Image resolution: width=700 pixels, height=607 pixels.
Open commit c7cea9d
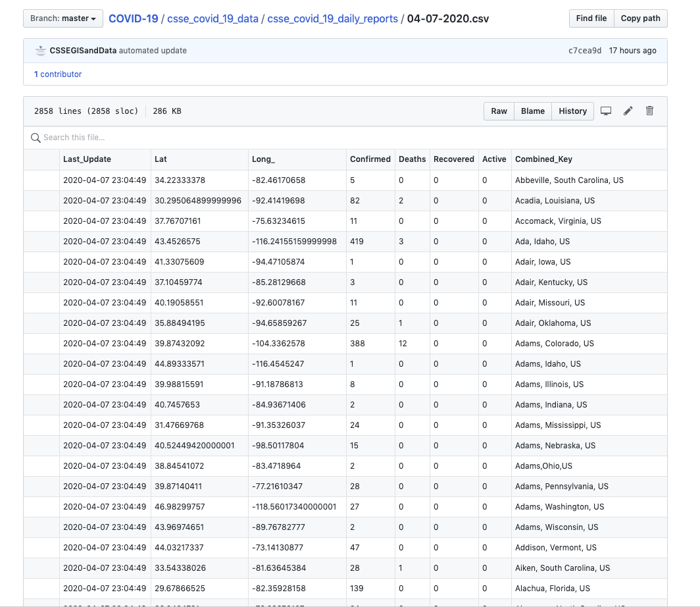coord(584,51)
